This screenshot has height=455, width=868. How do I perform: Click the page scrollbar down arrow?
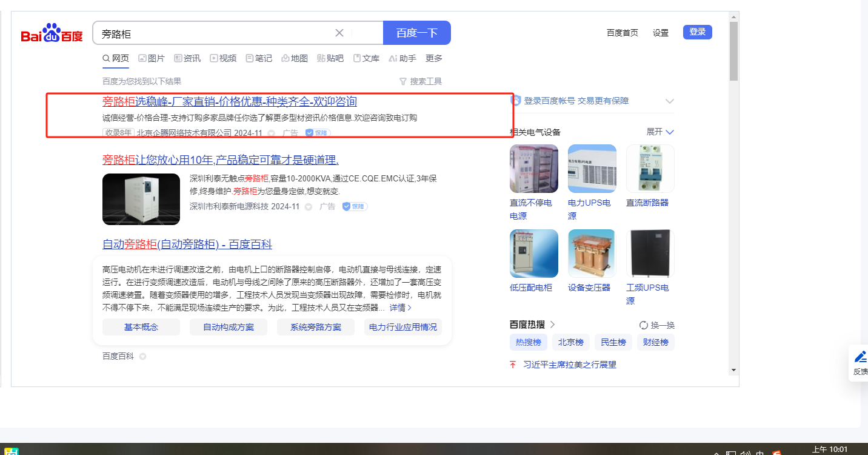pyautogui.click(x=733, y=369)
